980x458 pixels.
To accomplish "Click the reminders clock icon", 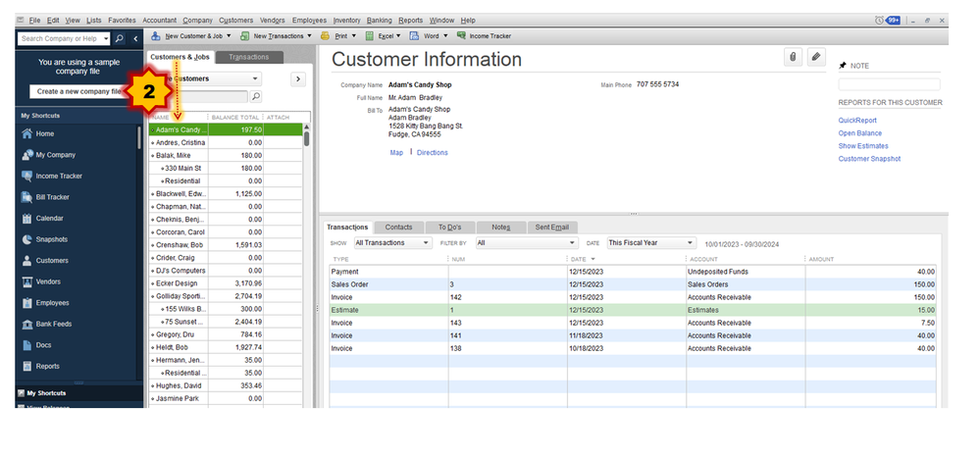I will 879,21.
